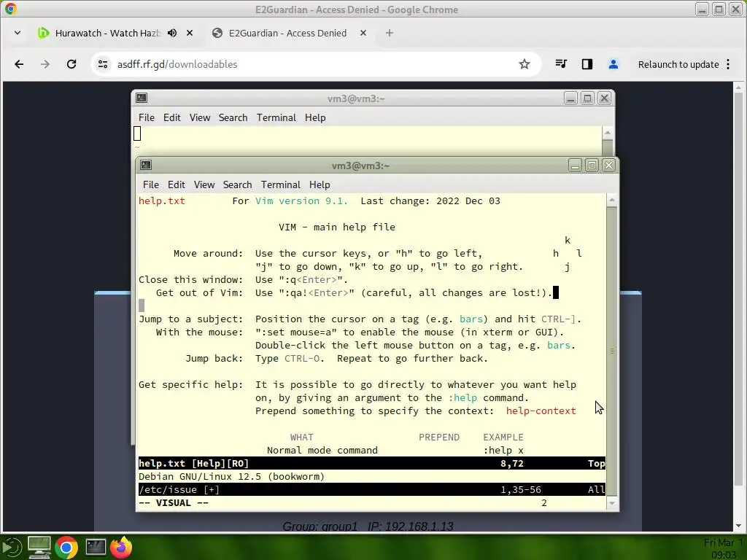Launch Firefox from the taskbar
This screenshot has height=560, width=747.
(x=121, y=547)
